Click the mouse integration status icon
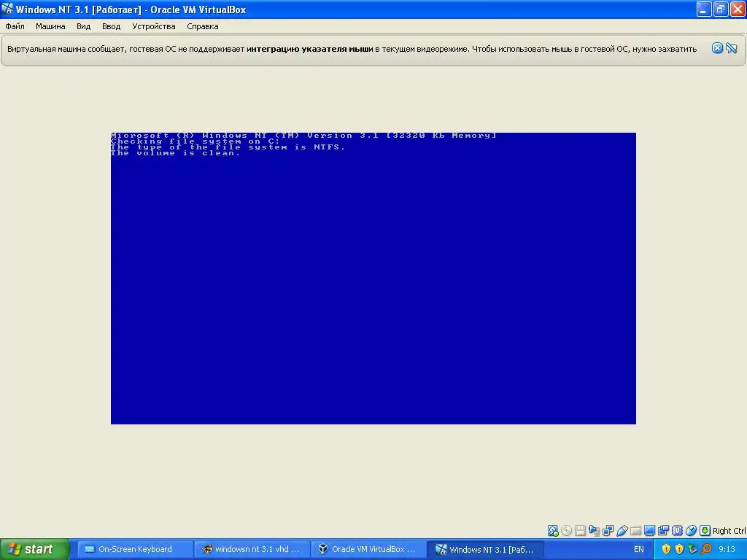 [691, 531]
